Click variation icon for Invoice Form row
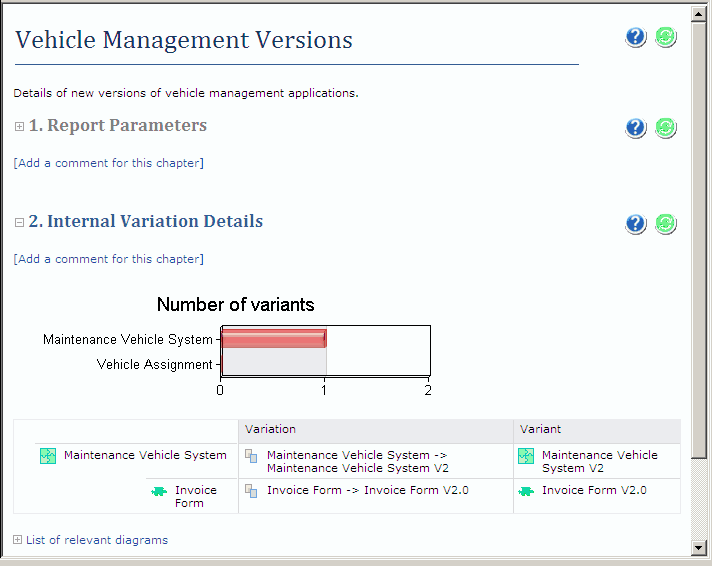 coord(252,491)
